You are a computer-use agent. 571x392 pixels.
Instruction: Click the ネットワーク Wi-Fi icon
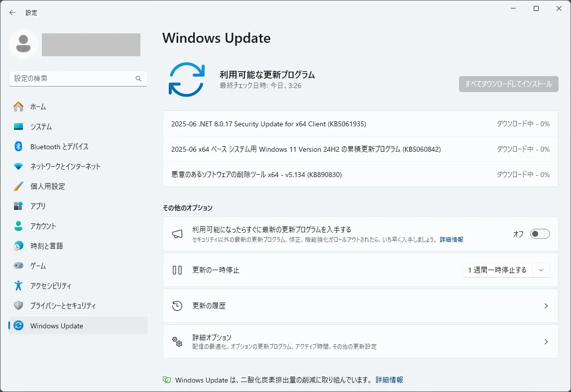(x=18, y=166)
